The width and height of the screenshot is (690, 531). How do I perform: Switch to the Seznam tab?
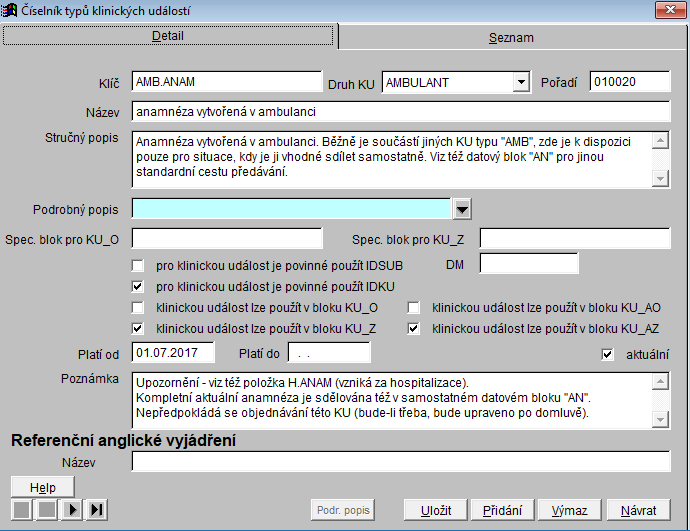(x=511, y=37)
